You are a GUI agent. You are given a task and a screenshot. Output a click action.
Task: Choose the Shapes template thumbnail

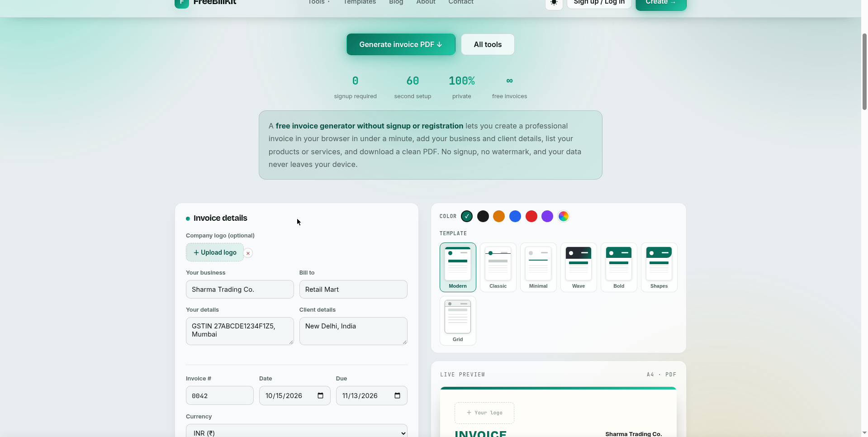[659, 267]
